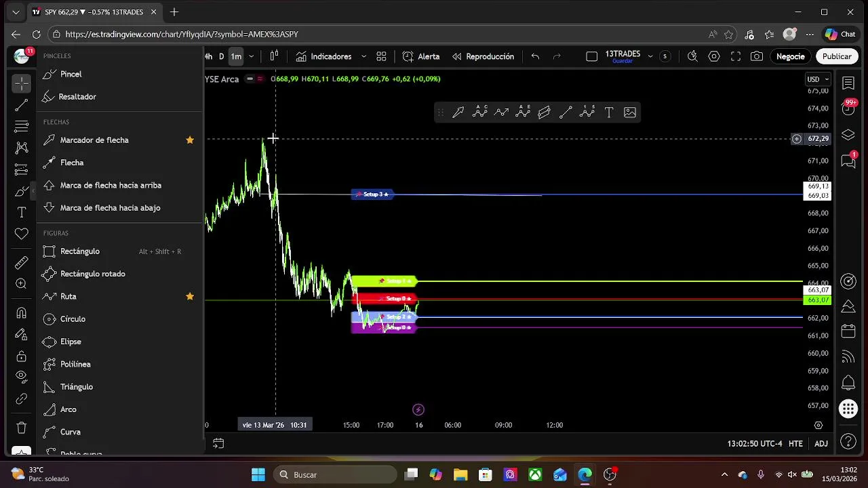Image resolution: width=868 pixels, height=488 pixels.
Task: Toggle magnet mode for drawings
Action: tap(22, 312)
